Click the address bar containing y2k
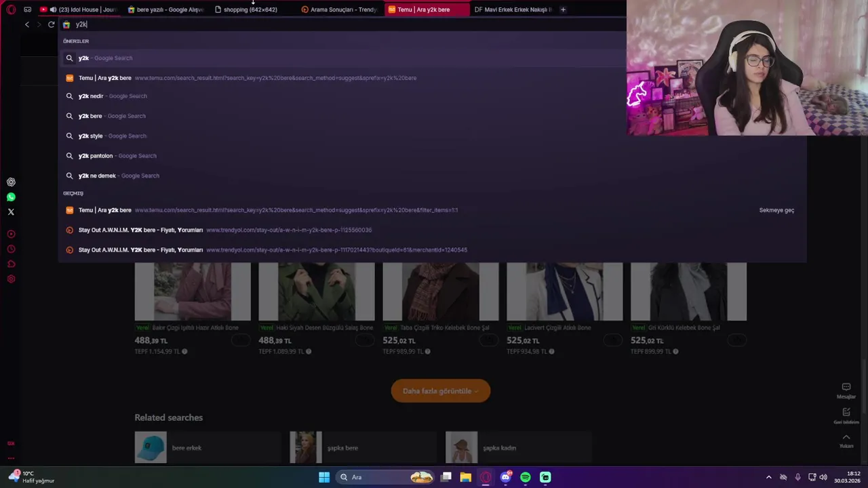868x488 pixels. pos(342,24)
